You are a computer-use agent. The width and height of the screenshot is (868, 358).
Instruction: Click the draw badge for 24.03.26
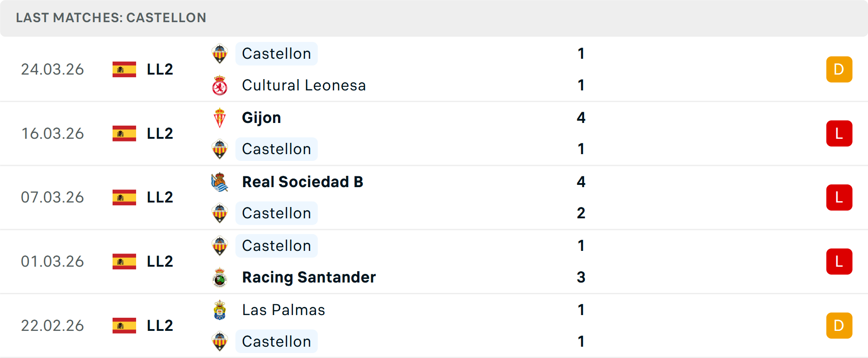click(839, 70)
